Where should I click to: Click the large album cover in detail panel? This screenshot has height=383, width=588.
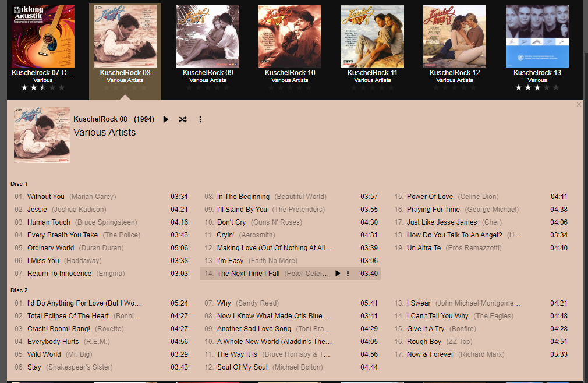[x=42, y=135]
